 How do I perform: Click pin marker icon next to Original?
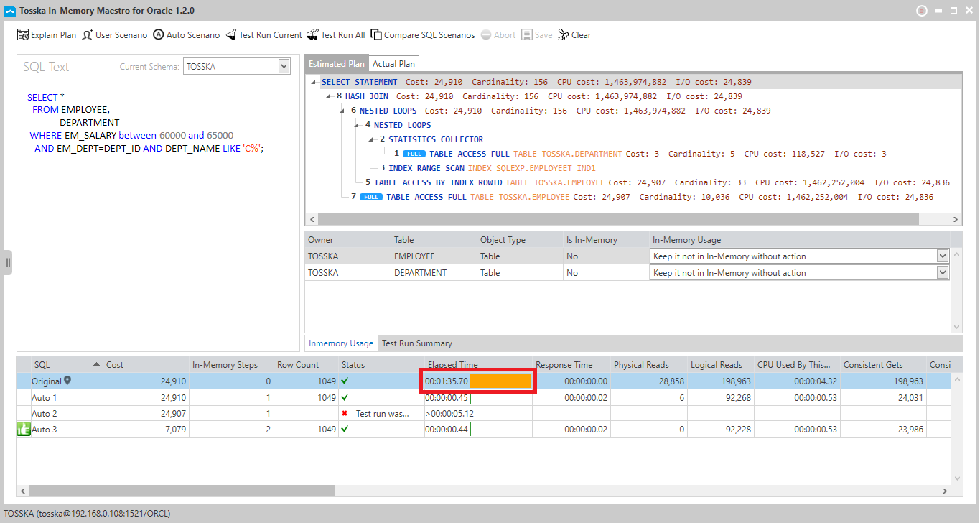[x=67, y=381]
